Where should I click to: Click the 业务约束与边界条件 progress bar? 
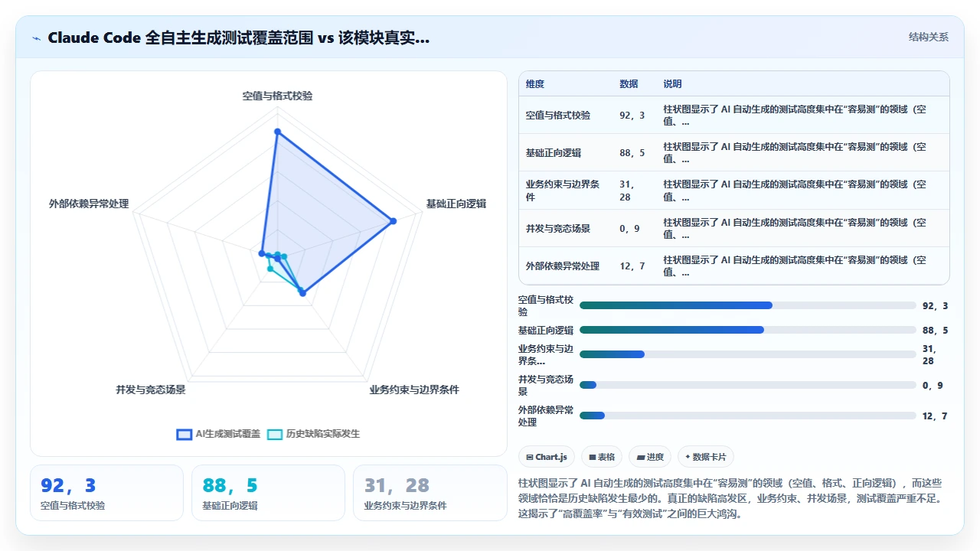[747, 354]
